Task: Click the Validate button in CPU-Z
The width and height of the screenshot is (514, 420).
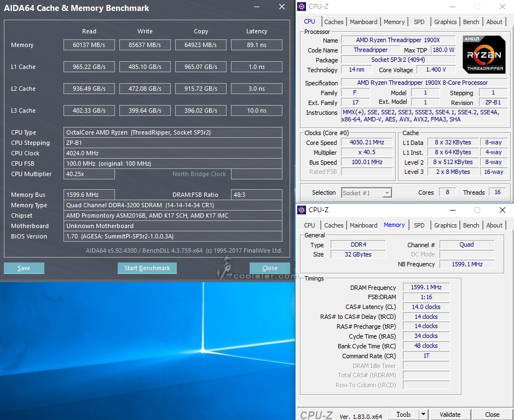Action: coord(450,415)
